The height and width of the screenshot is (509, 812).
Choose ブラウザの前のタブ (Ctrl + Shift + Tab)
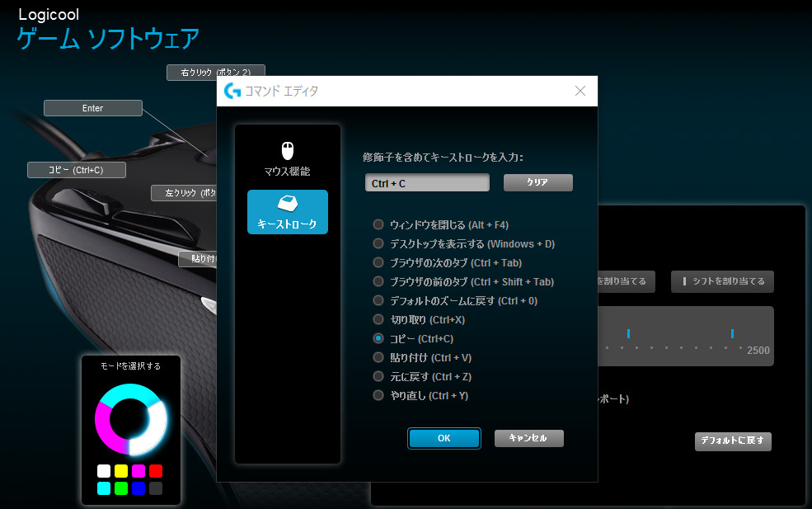click(x=378, y=281)
